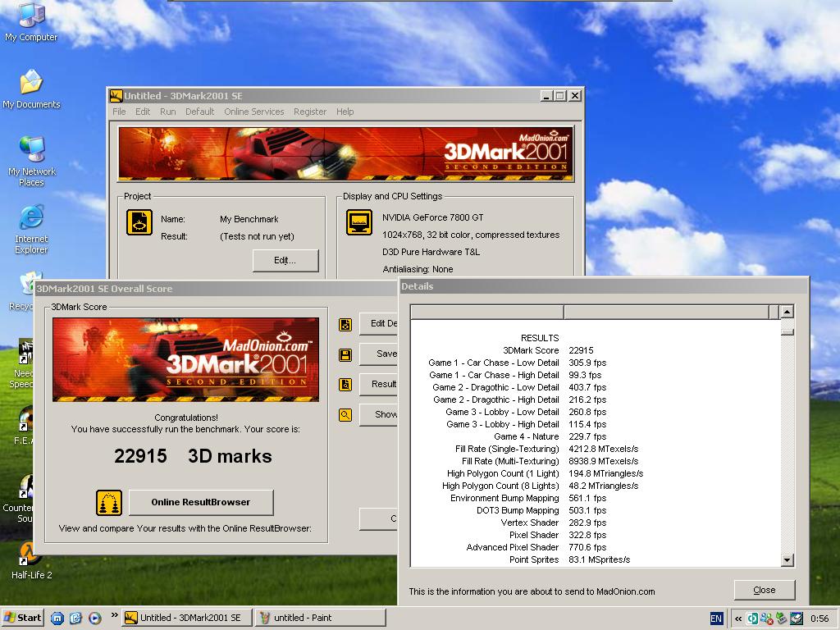Viewport: 840px width, 630px height.
Task: Open File menu in 3DMark2001
Action: click(119, 112)
